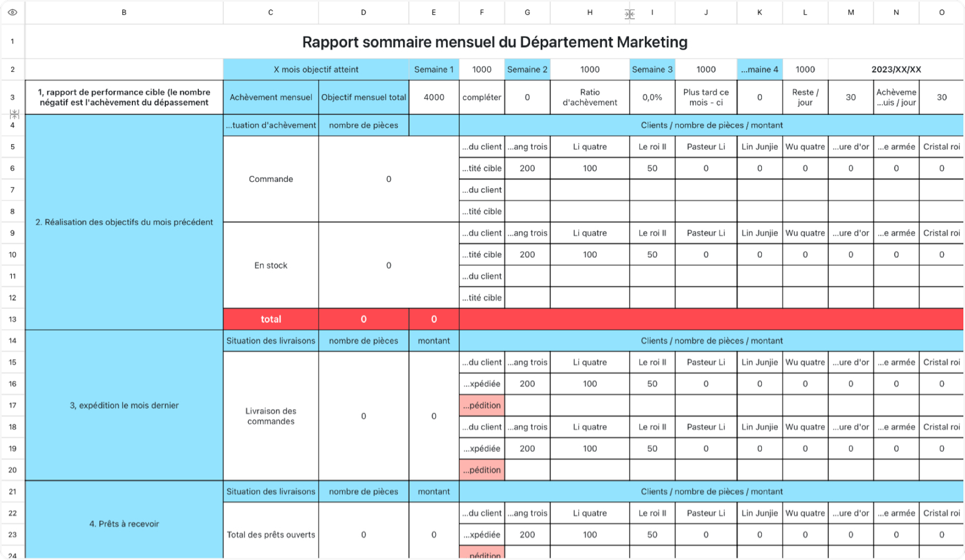Select "3, expédition le mois dernier" cell

(124, 405)
